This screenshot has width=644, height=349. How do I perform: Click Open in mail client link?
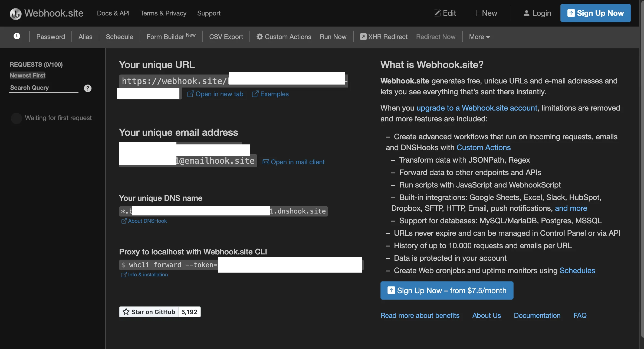click(294, 162)
